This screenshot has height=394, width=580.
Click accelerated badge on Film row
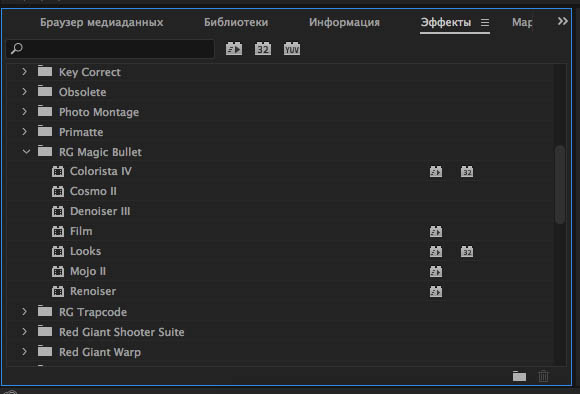pyautogui.click(x=436, y=232)
